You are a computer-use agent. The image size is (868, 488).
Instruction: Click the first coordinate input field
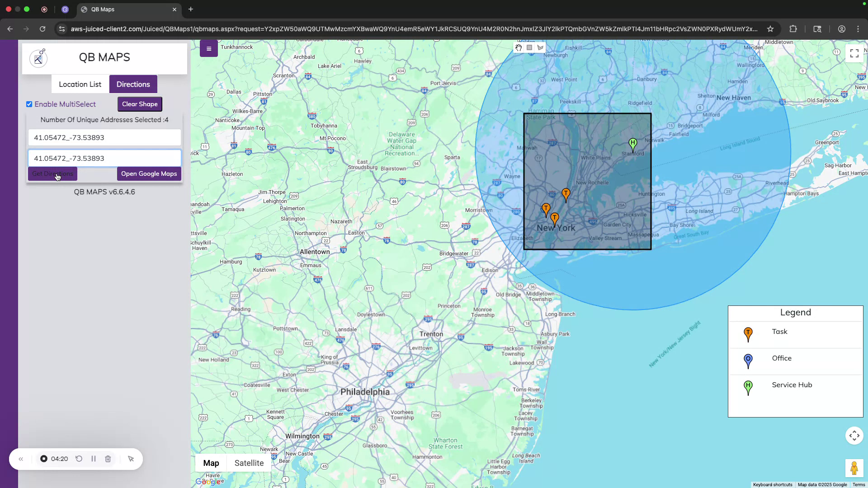point(104,137)
